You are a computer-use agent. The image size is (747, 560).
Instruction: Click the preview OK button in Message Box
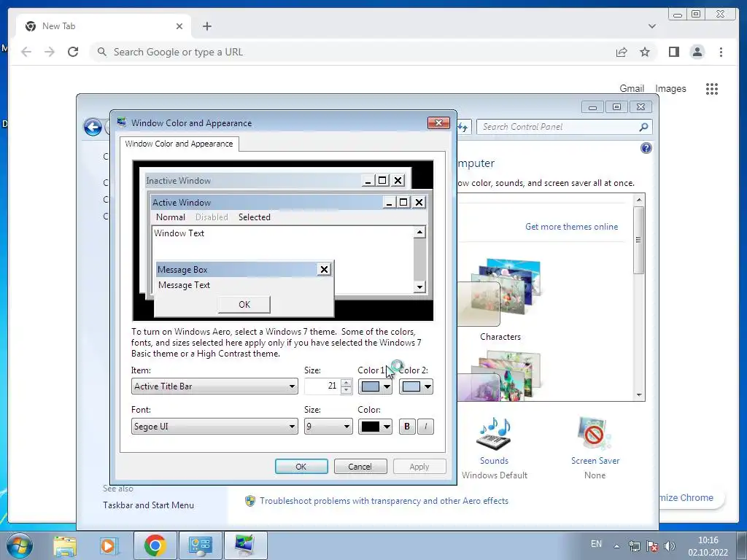coord(244,305)
